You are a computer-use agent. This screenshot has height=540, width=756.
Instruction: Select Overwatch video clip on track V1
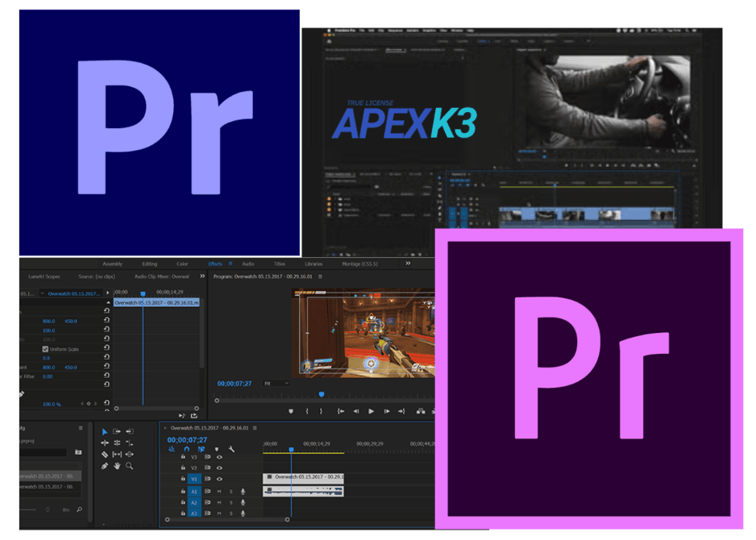coord(303,477)
